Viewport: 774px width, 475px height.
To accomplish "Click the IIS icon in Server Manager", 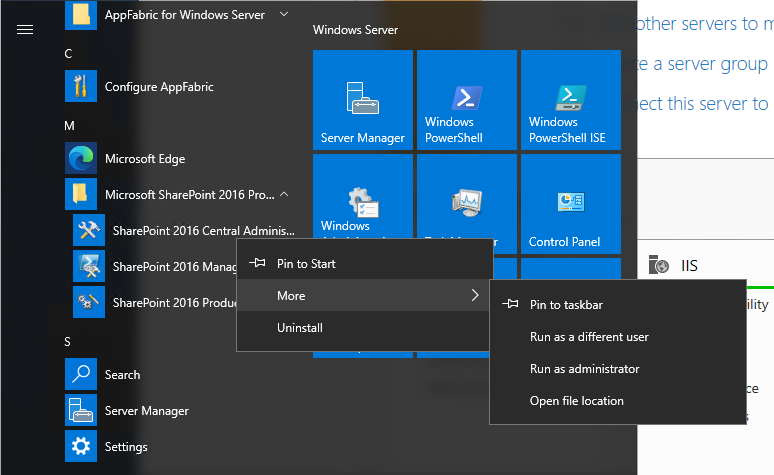I will [658, 265].
